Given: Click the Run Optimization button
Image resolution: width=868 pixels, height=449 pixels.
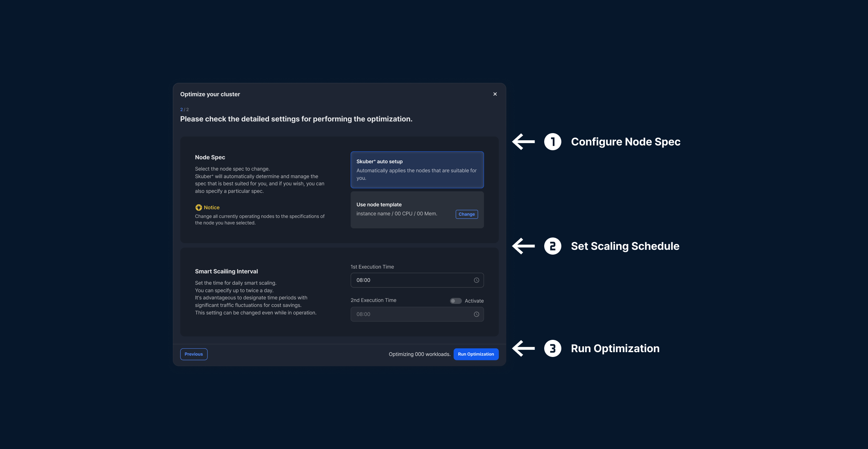Looking at the screenshot, I should [x=476, y=354].
